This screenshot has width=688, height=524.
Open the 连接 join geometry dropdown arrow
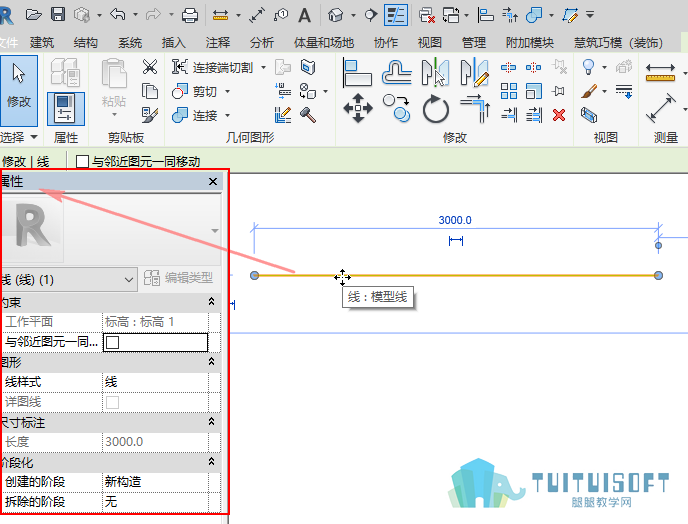point(227,115)
